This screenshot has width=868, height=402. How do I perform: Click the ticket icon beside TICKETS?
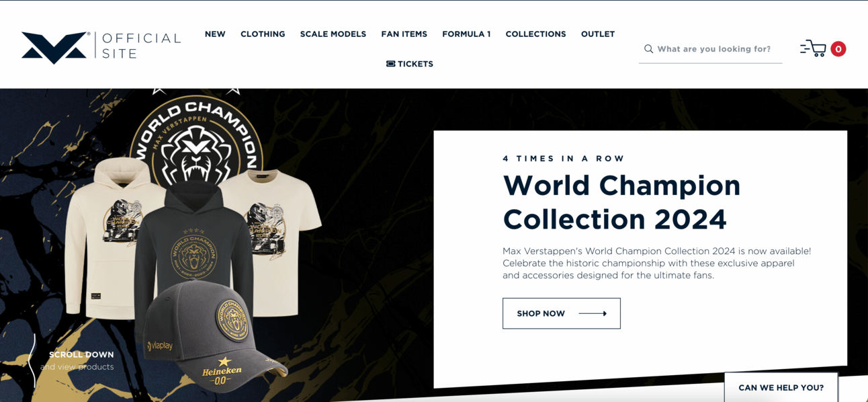(x=390, y=64)
